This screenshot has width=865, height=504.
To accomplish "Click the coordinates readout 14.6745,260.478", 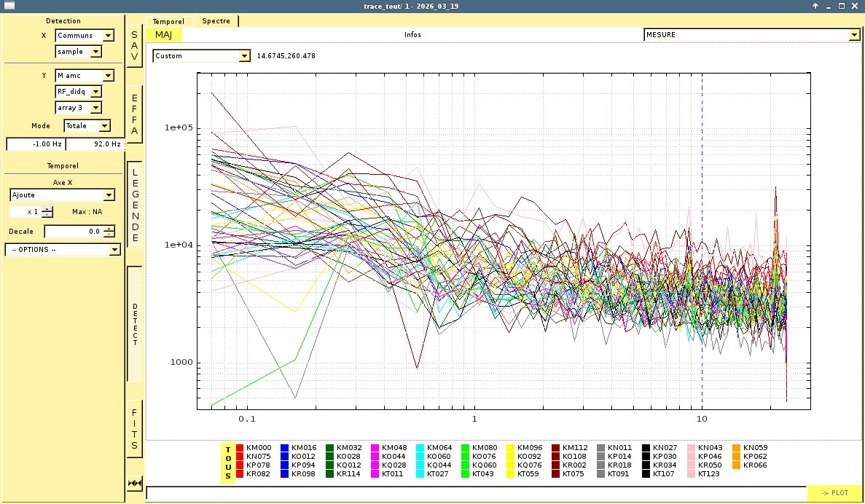I will point(286,55).
